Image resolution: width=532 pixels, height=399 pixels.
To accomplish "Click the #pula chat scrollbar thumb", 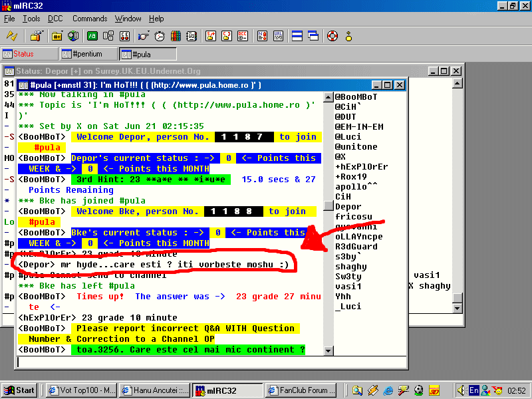I will click(328, 205).
